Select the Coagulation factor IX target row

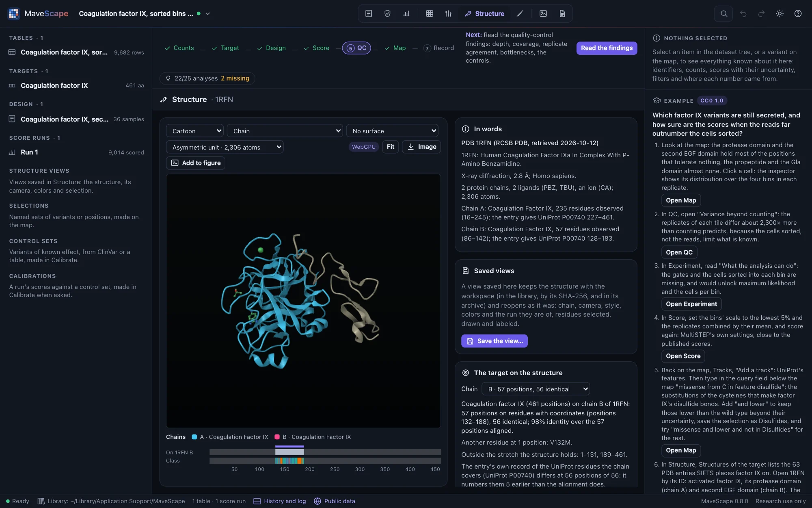(76, 85)
